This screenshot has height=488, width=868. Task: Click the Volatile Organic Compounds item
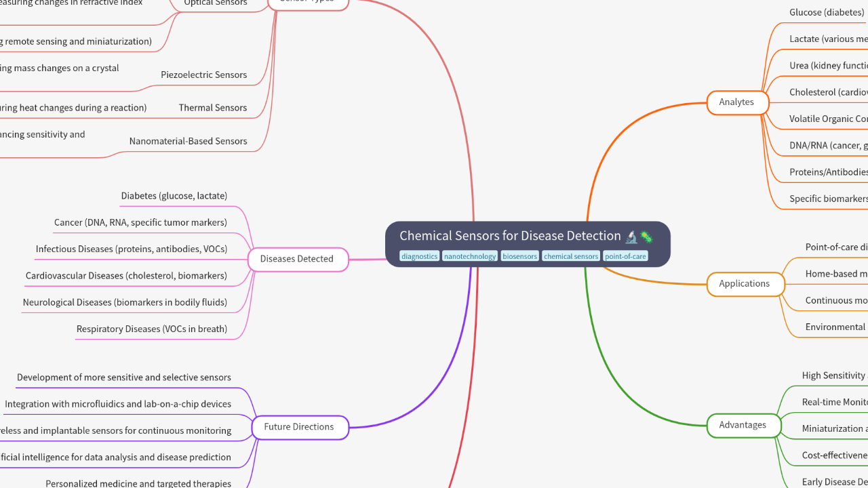(x=828, y=119)
